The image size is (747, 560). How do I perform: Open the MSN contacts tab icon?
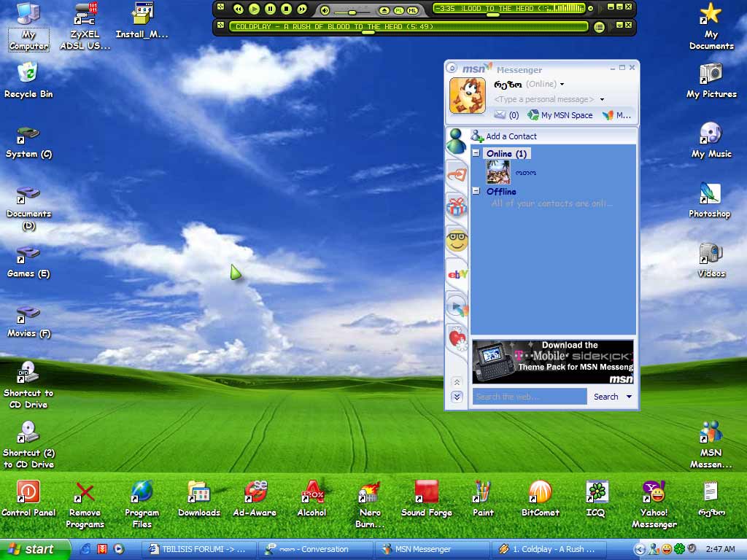(457, 141)
